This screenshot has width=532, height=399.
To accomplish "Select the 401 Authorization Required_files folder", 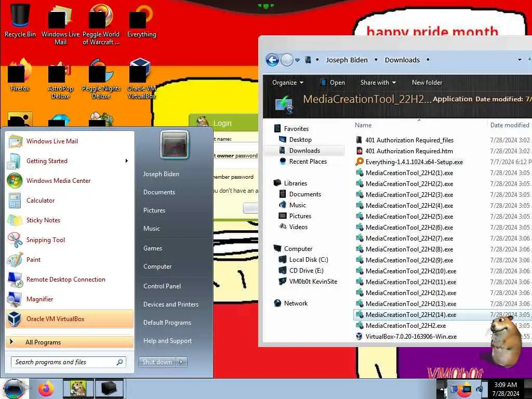I will tap(409, 140).
